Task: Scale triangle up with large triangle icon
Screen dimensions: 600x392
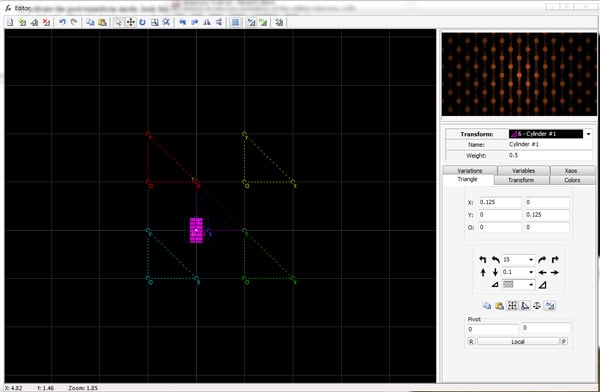Action: pyautogui.click(x=542, y=284)
